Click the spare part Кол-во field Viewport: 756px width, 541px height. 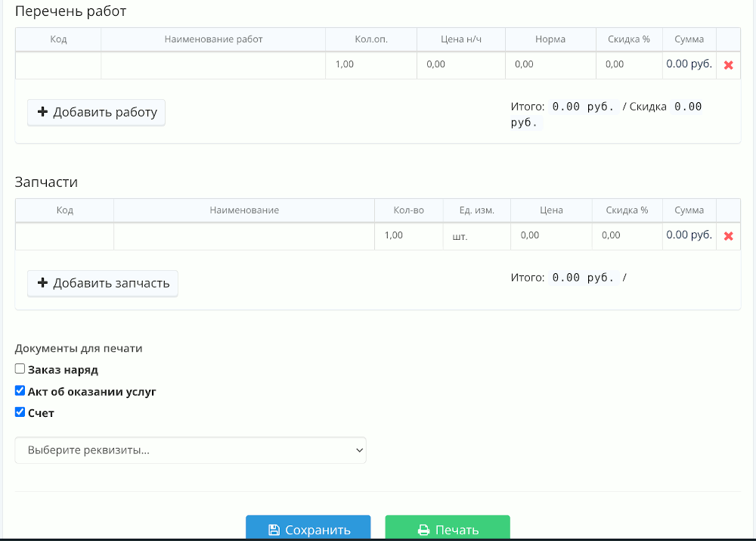[407, 236]
